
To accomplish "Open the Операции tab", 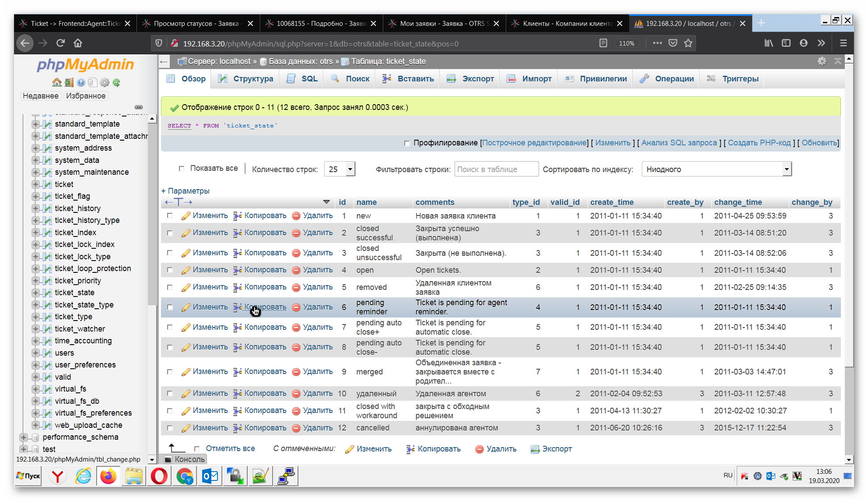I will pos(667,79).
